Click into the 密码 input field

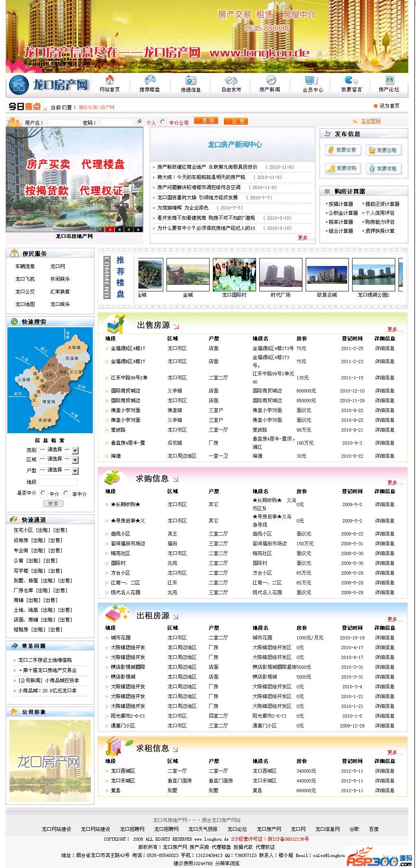point(116,123)
